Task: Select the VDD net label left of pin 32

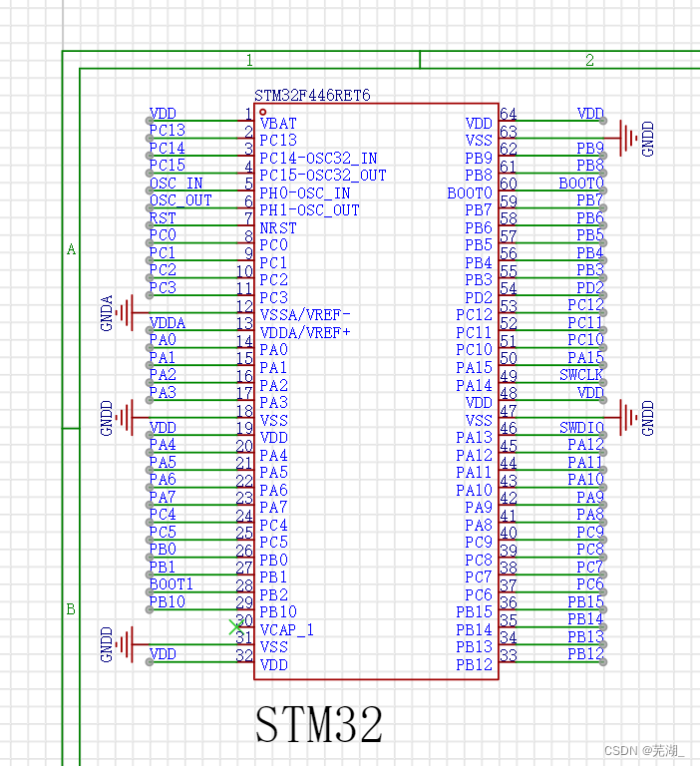Action: tap(163, 653)
